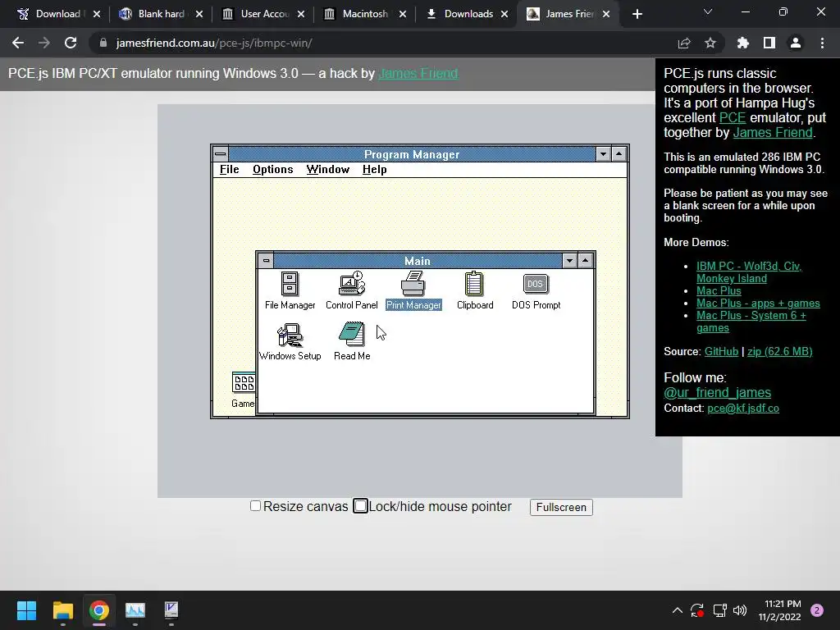Open Chrome extensions puzzle icon
The width and height of the screenshot is (840, 630).
point(742,43)
